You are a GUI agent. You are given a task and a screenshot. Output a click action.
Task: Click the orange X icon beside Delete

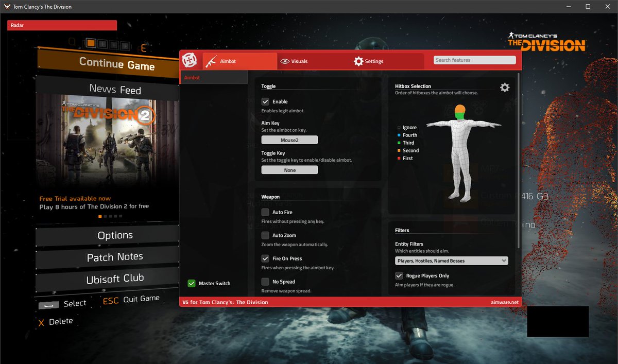point(41,323)
